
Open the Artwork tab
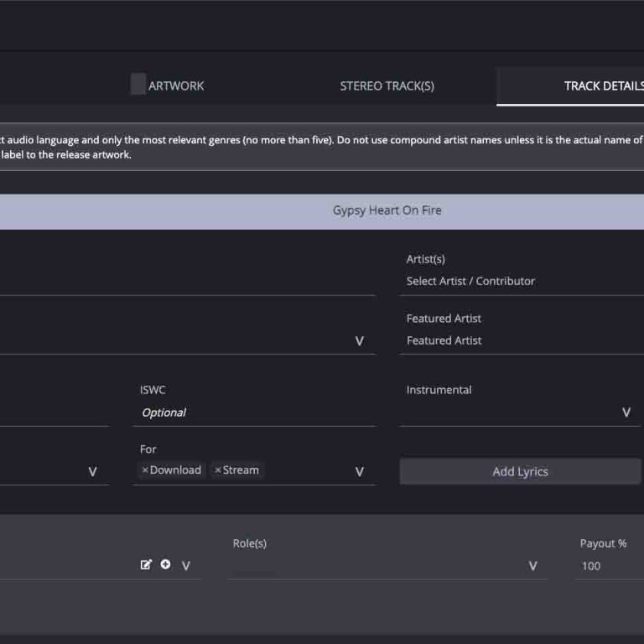coord(176,86)
